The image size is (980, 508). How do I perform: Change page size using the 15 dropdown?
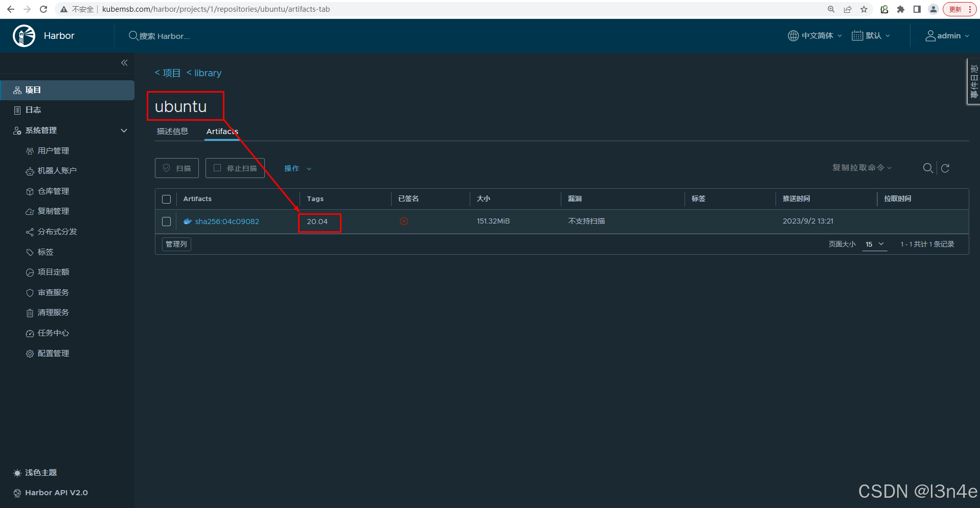coord(874,244)
